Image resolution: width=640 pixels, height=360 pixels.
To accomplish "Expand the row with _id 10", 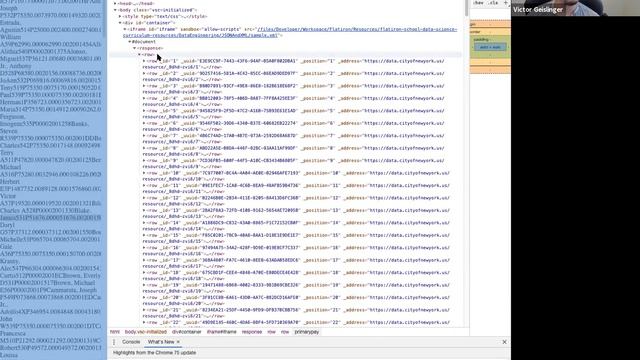I will click(x=144, y=173).
